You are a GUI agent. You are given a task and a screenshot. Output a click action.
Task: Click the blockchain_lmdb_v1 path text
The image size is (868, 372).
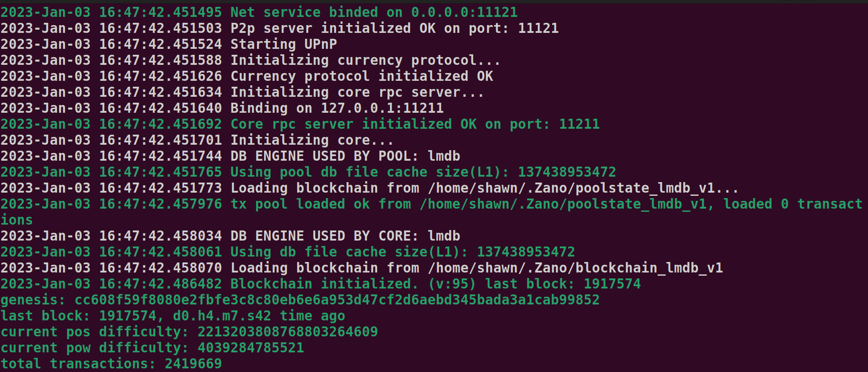click(x=575, y=268)
